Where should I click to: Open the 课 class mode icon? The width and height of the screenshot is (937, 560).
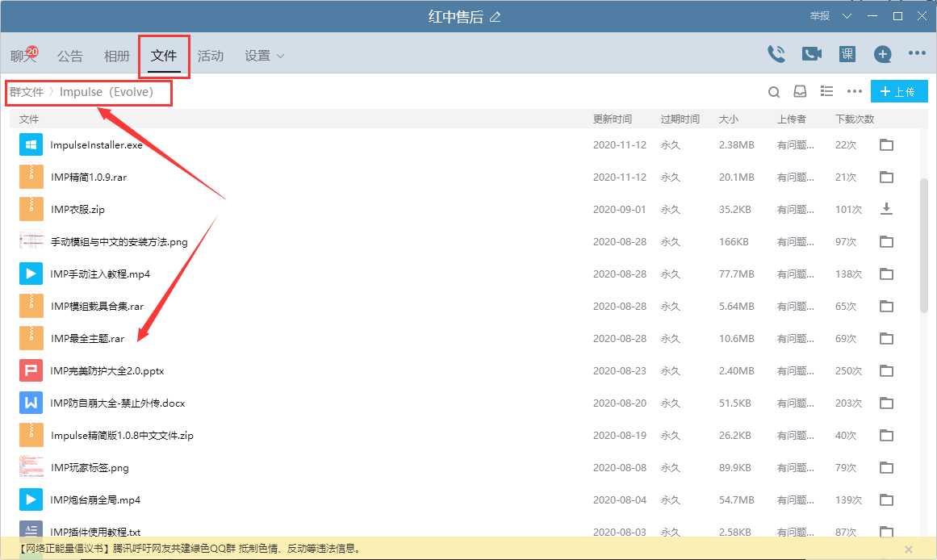[847, 54]
